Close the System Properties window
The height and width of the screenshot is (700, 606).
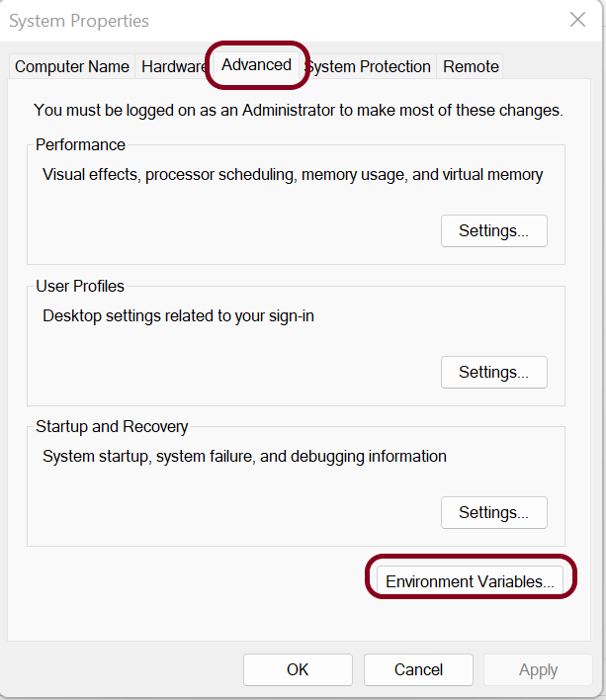(577, 20)
